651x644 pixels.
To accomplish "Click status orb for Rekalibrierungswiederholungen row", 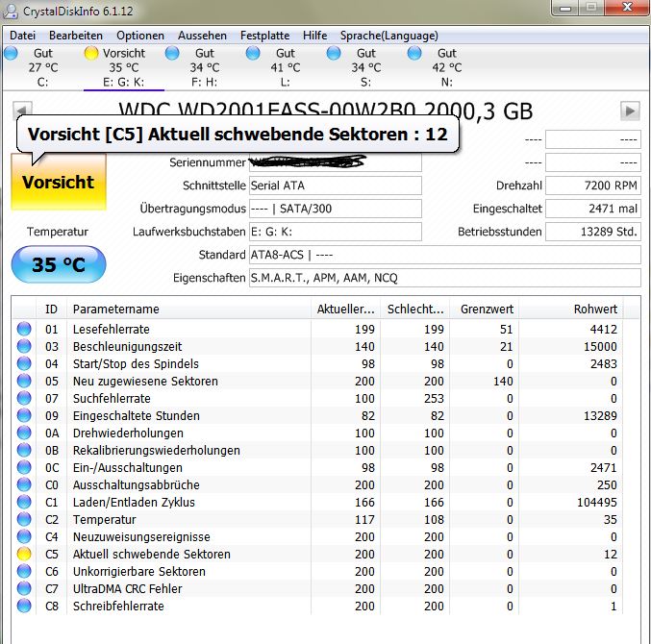I will 24,450.
